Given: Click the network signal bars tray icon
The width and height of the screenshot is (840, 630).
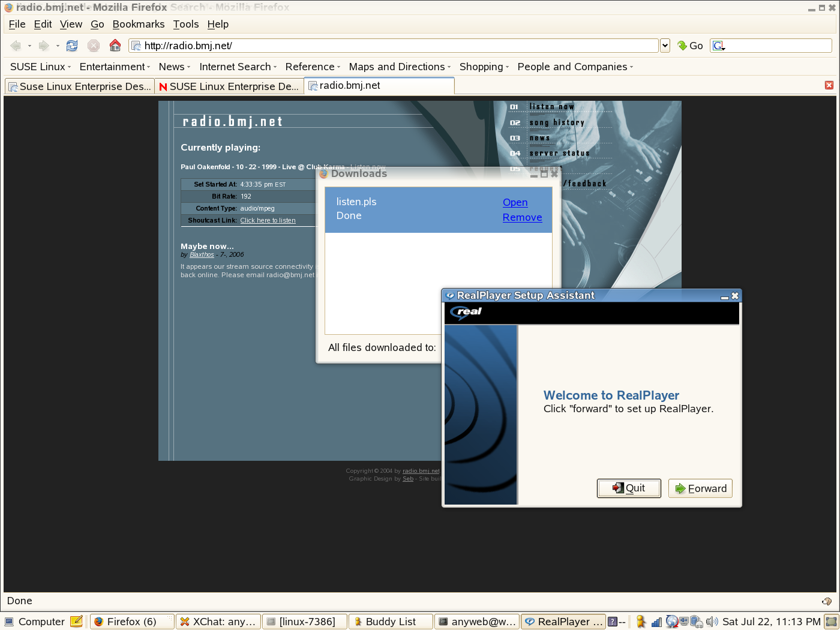Looking at the screenshot, I should tap(656, 622).
